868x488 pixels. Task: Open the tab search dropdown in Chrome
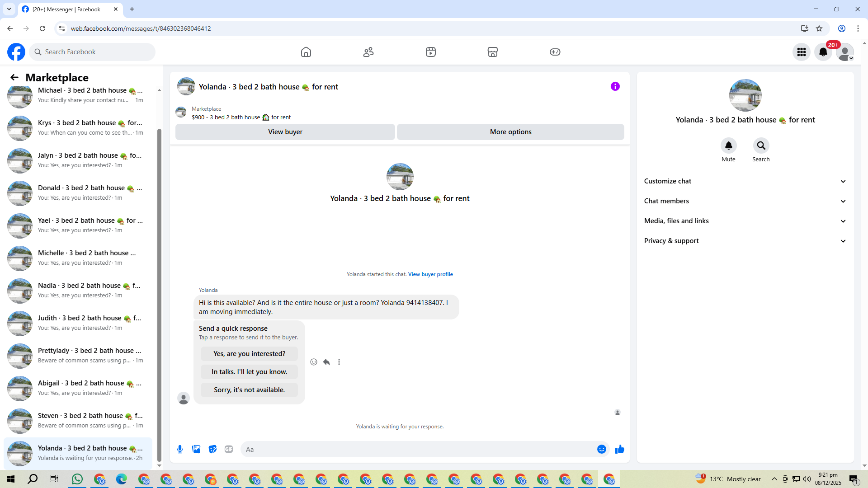tap(9, 9)
